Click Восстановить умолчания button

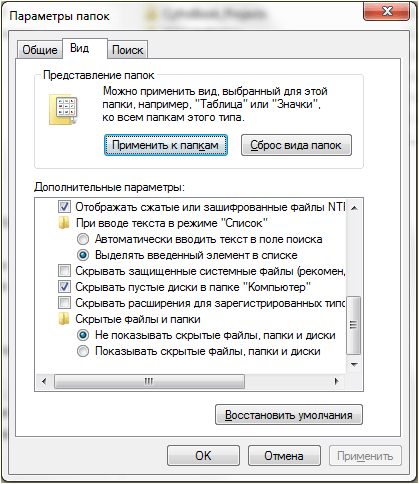(289, 415)
